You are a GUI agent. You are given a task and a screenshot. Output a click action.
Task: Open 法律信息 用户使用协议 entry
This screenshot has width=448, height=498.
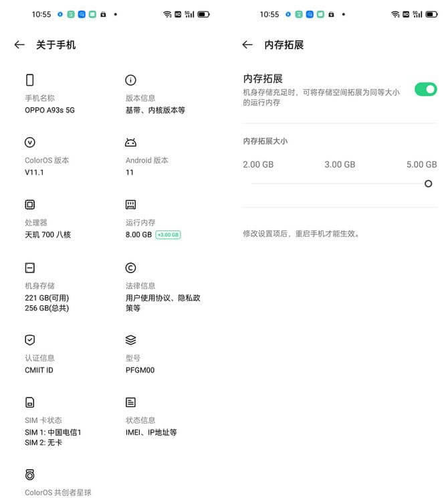point(162,297)
